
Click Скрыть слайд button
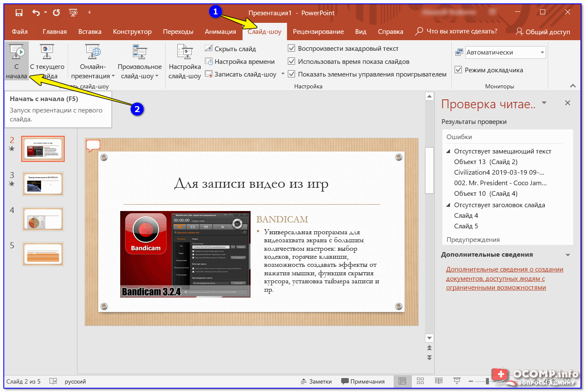pyautogui.click(x=230, y=49)
